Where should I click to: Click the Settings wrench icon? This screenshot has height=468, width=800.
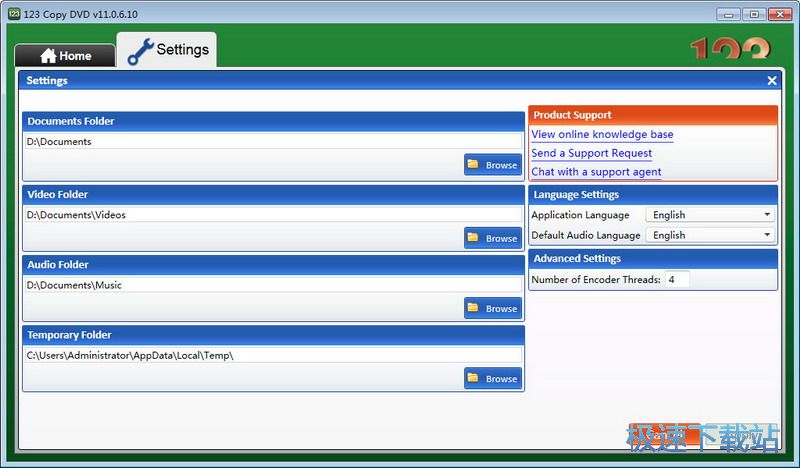coord(140,52)
